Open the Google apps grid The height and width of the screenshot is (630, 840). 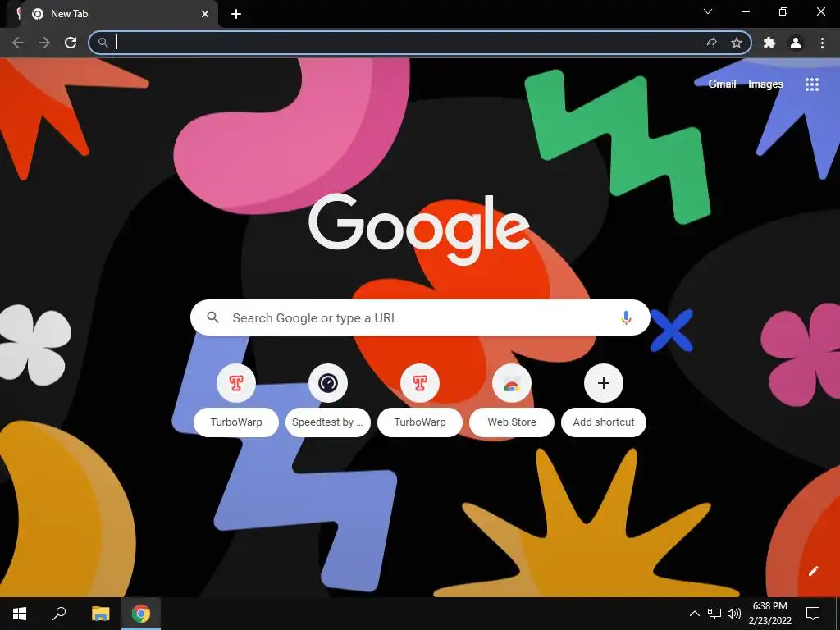point(812,84)
